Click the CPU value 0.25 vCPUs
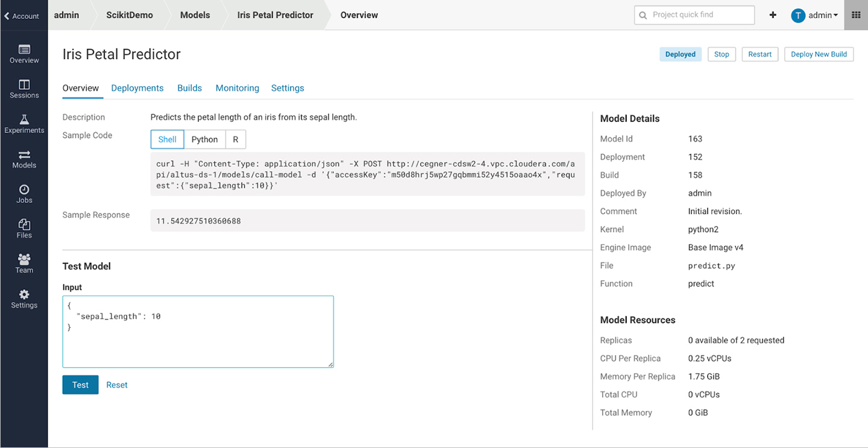Viewport: 868px width, 448px height. tap(709, 358)
